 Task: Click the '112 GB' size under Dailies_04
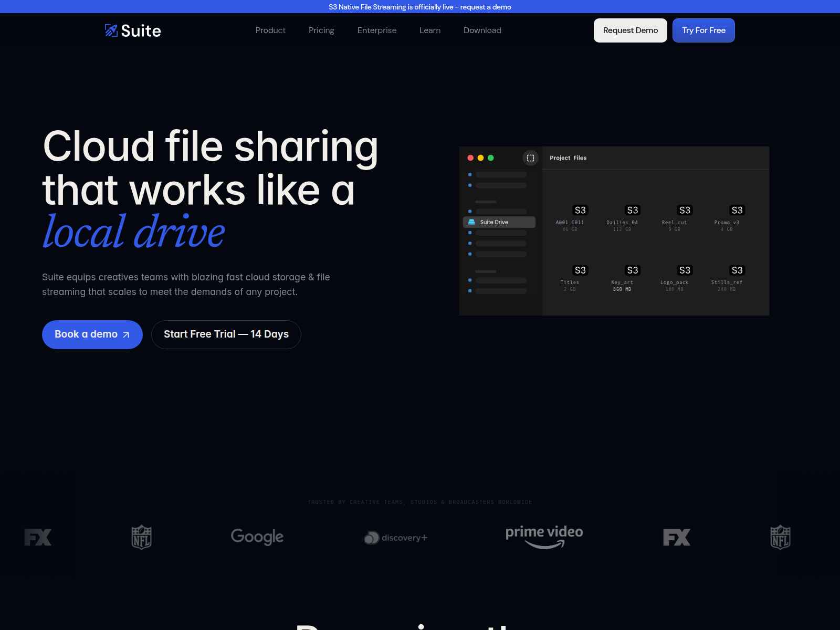coord(622,229)
